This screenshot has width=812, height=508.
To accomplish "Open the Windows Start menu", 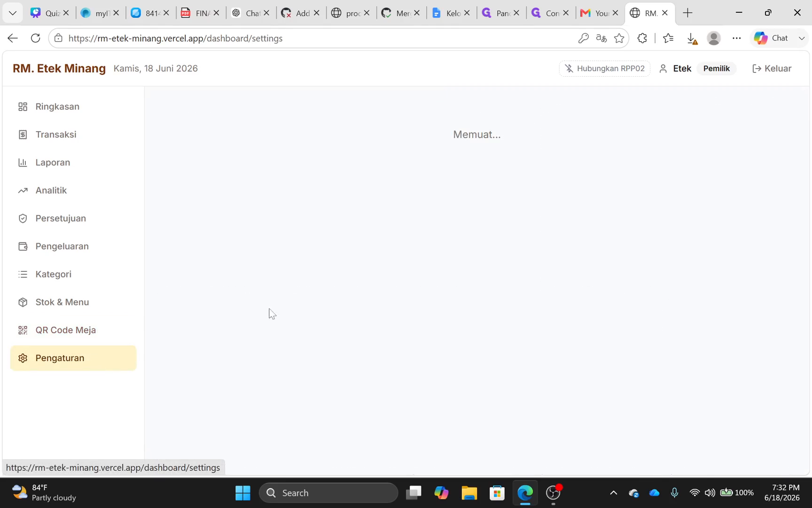I will 243,493.
